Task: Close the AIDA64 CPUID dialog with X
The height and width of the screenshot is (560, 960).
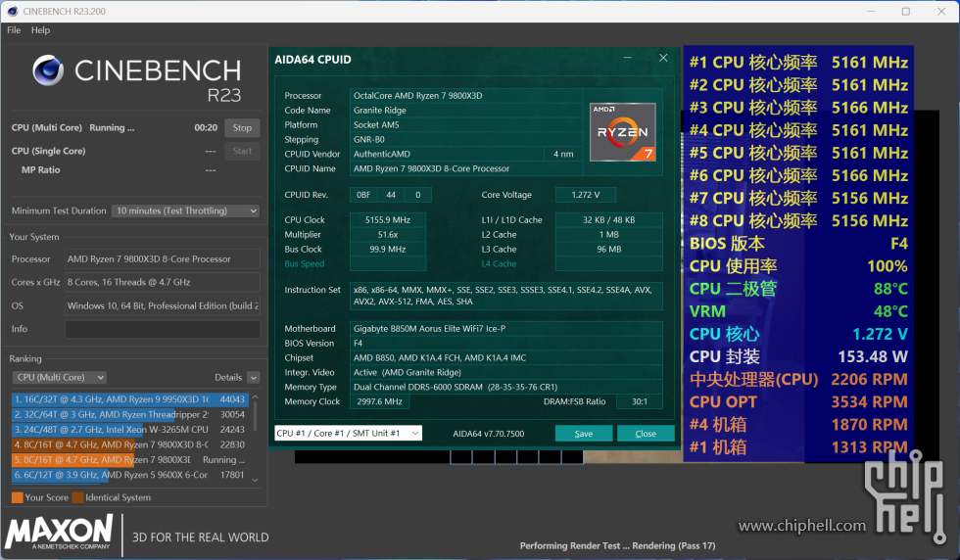Action: 663,58
